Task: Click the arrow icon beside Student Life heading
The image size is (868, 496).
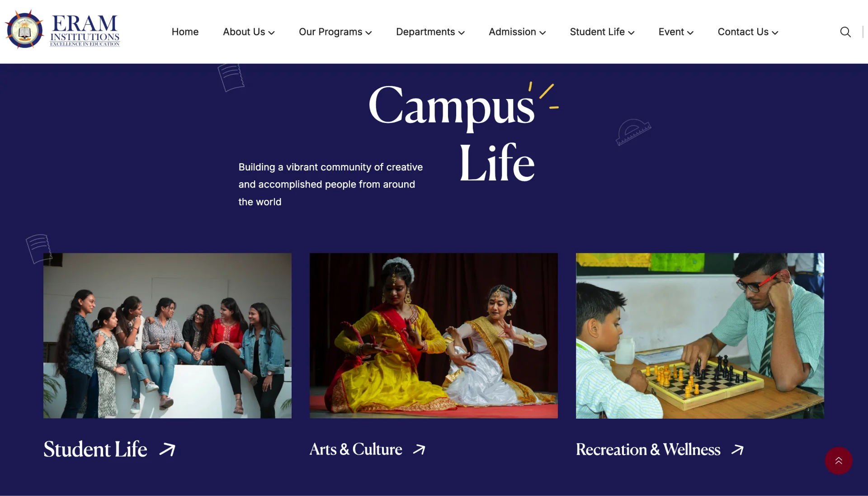Action: tap(167, 449)
